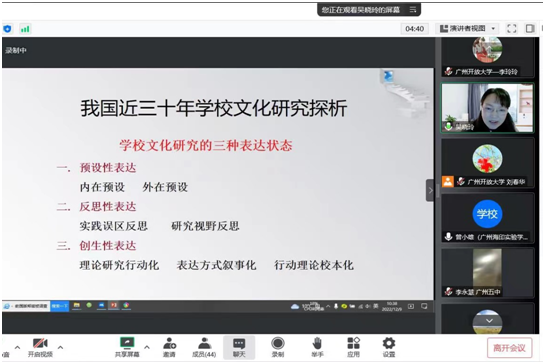Image resolution: width=545 pixels, height=364 pixels.
Task: Click the red subtitle 学校文化研究的三种表达状态
Action: (x=206, y=145)
